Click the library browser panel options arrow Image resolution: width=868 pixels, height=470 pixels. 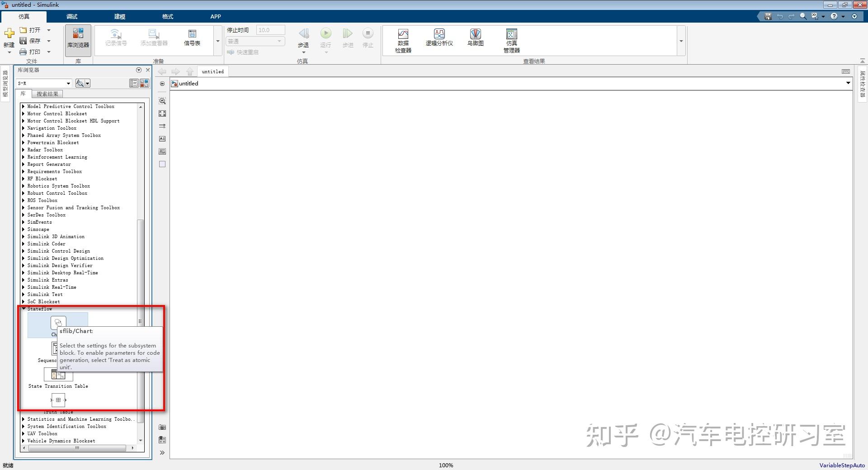pyautogui.click(x=139, y=70)
